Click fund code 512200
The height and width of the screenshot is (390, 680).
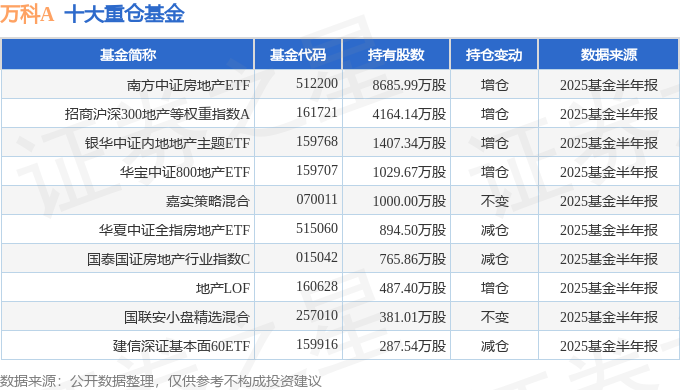tap(317, 83)
